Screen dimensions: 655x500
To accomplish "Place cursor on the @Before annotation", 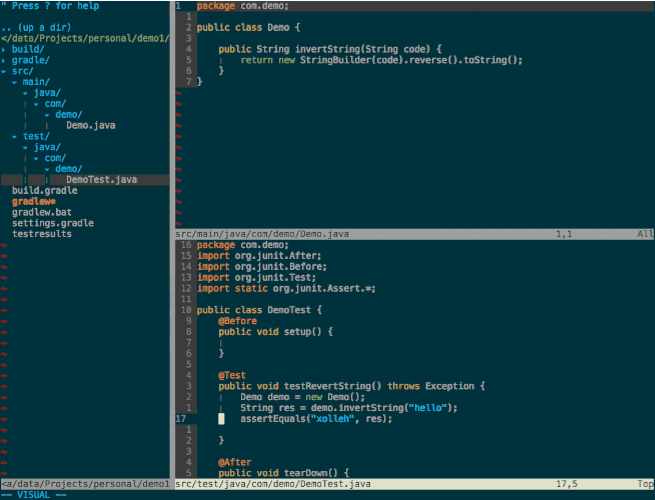I will [238, 321].
